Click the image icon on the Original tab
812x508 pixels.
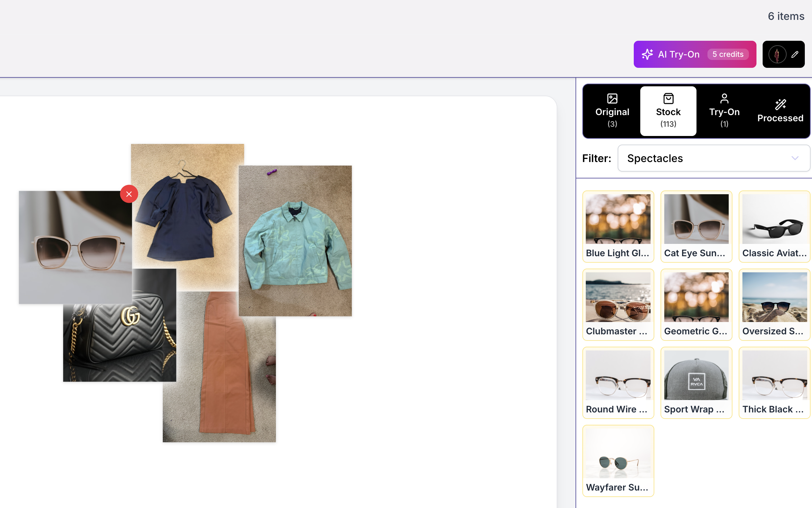pos(612,99)
